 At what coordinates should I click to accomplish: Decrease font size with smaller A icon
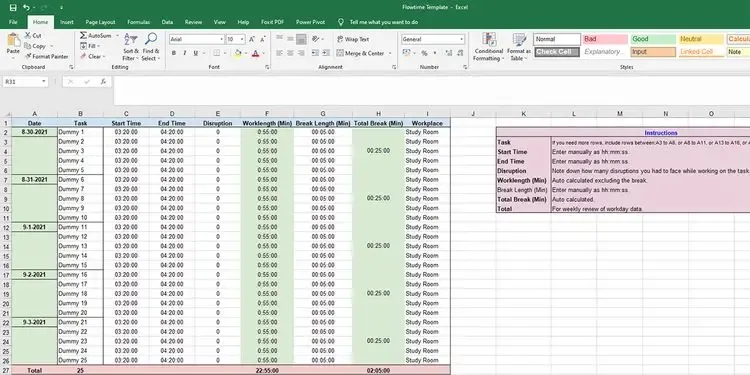coord(263,39)
